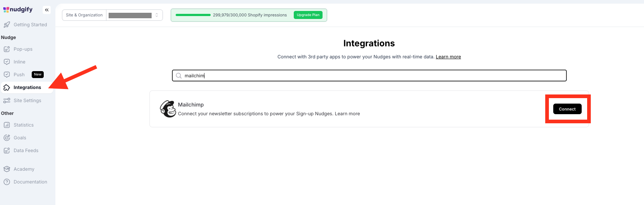Open Learn more link under Integrations heading

[x=448, y=57]
